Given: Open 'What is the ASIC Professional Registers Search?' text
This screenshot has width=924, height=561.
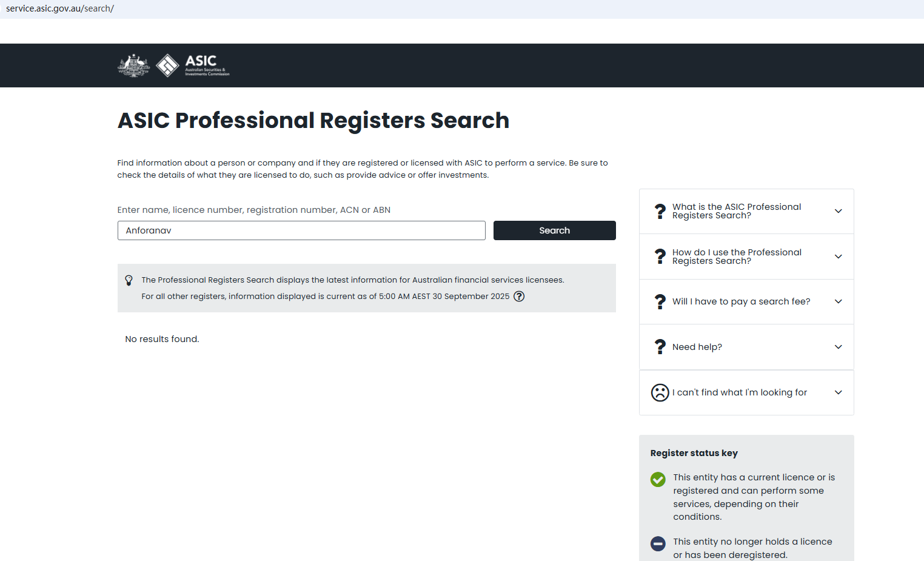Looking at the screenshot, I should click(737, 211).
